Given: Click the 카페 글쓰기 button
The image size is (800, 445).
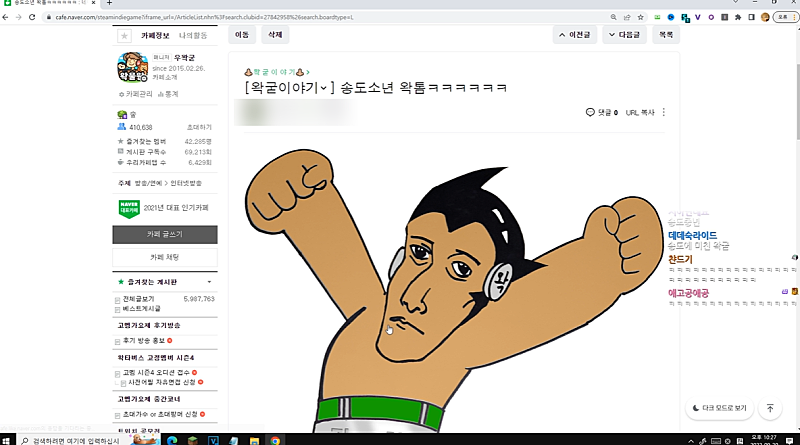Looking at the screenshot, I should 164,233.
